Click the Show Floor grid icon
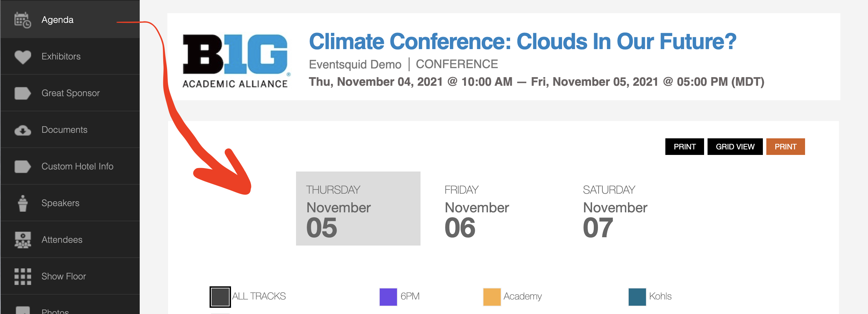The image size is (868, 314). click(22, 277)
